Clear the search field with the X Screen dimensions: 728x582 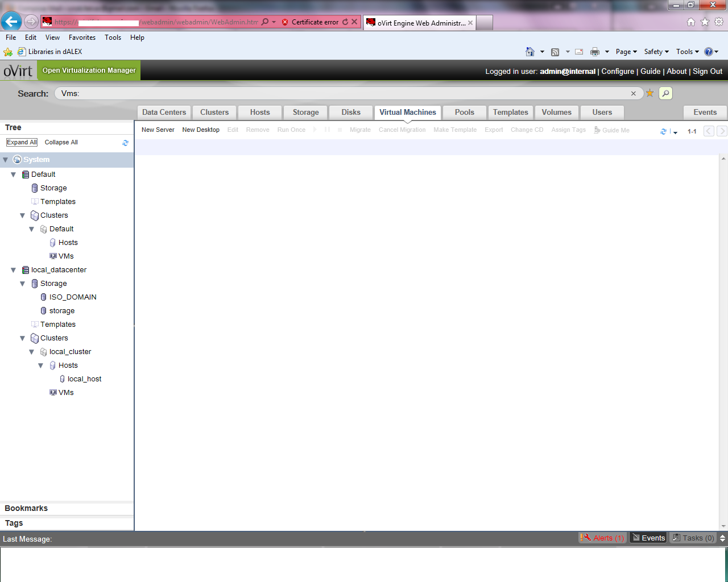click(x=633, y=93)
